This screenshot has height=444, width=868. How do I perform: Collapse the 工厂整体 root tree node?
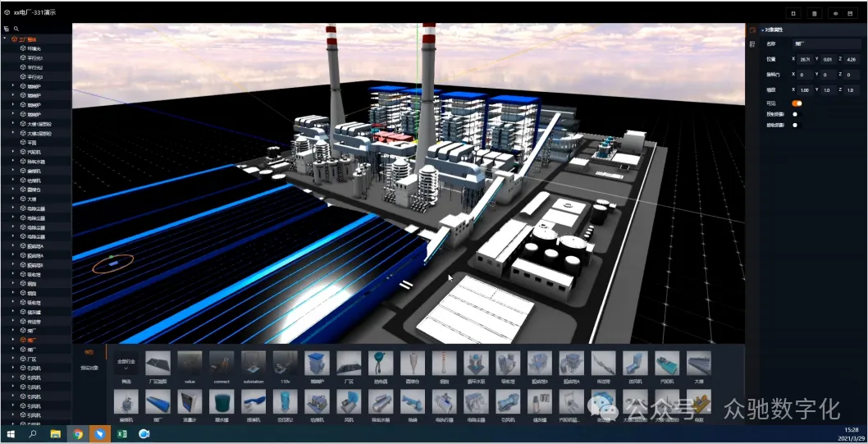click(x=5, y=39)
